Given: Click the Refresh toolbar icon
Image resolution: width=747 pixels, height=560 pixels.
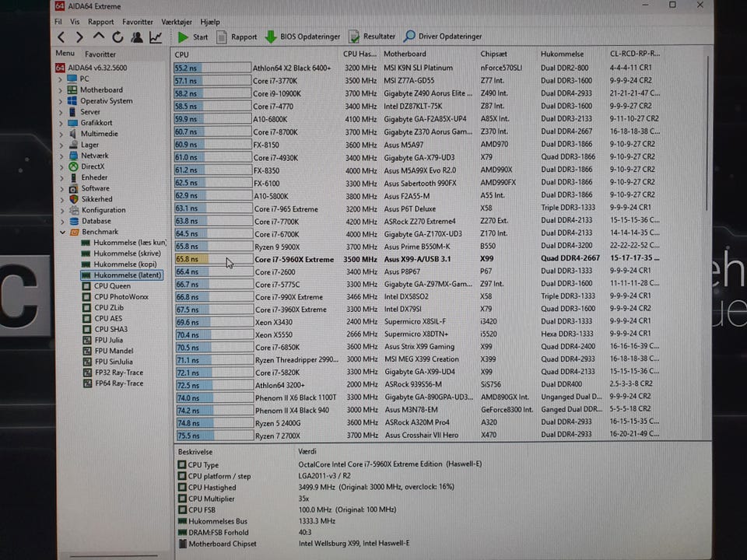Looking at the screenshot, I should 117,37.
